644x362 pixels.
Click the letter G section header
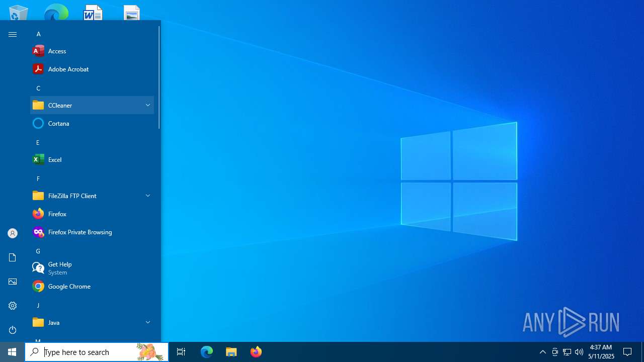click(x=38, y=251)
